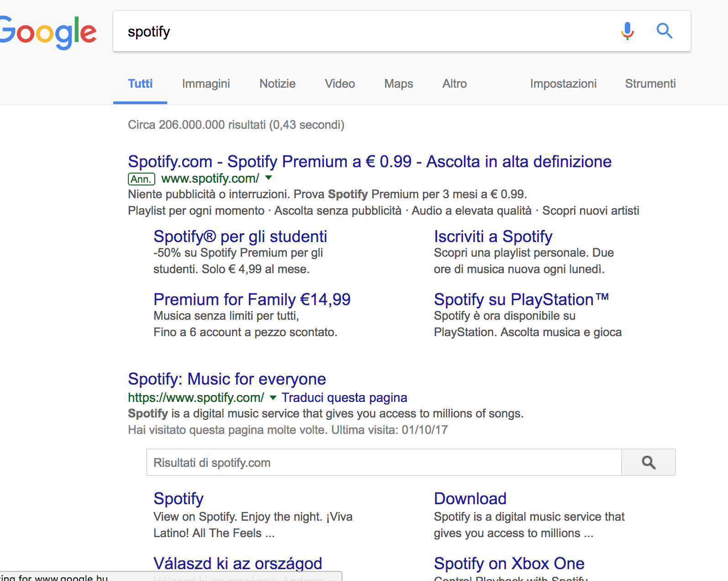Open the Altro menu
The width and height of the screenshot is (728, 581).
tap(454, 84)
